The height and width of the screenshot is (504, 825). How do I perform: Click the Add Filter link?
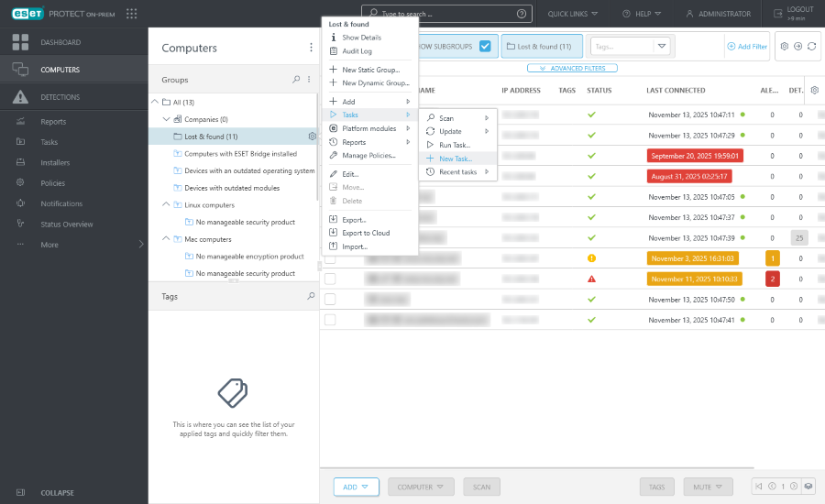746,46
